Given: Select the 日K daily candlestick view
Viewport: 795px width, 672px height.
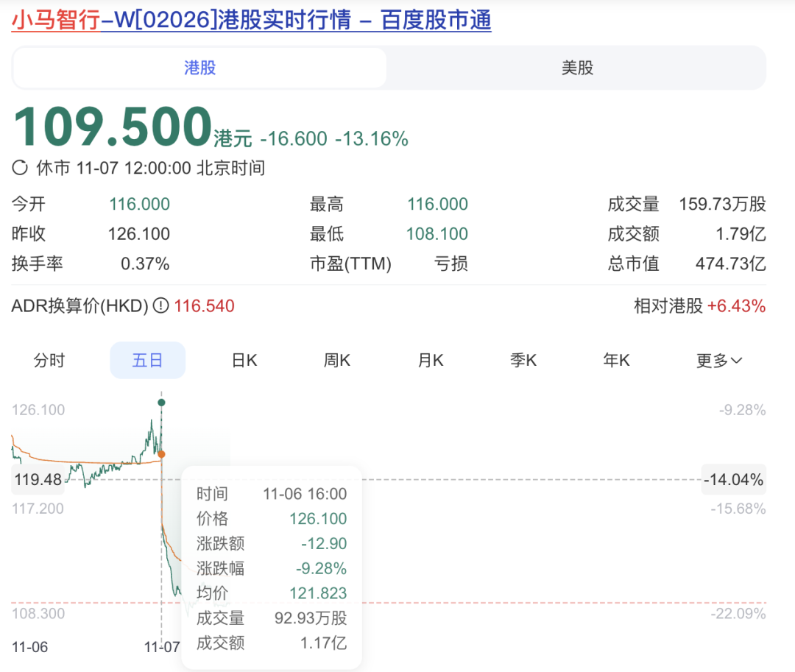Looking at the screenshot, I should (244, 360).
